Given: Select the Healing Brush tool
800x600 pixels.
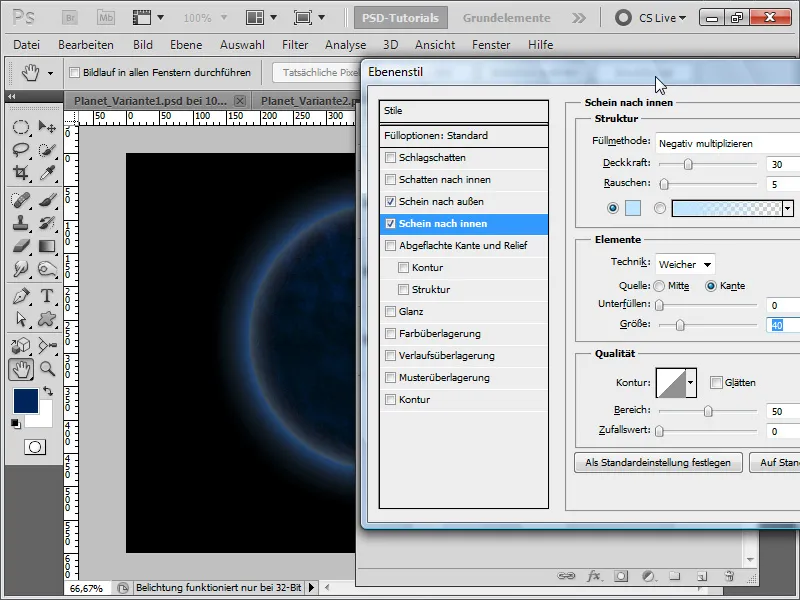Looking at the screenshot, I should click(x=20, y=199).
